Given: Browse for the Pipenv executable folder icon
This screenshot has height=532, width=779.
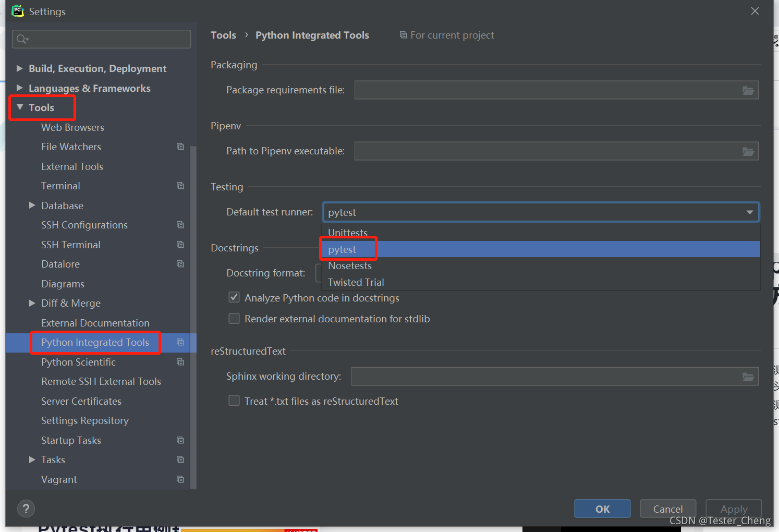Looking at the screenshot, I should tap(748, 151).
